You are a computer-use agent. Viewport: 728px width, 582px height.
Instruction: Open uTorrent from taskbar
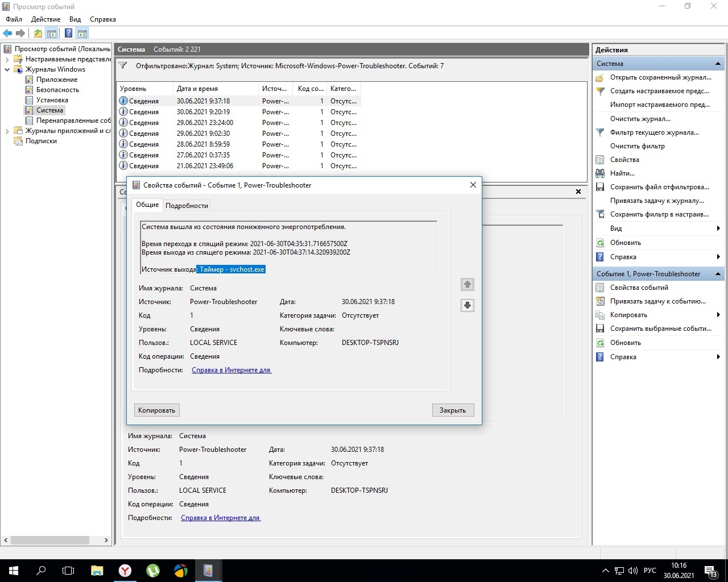[x=152, y=571]
